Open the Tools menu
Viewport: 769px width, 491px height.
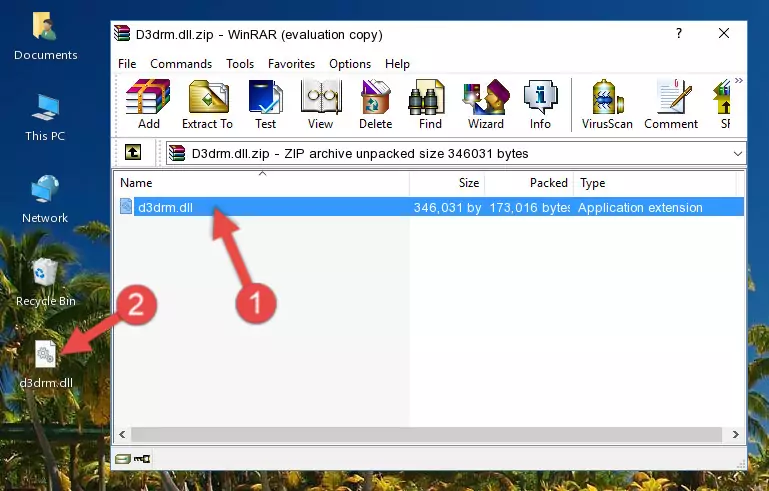240,64
